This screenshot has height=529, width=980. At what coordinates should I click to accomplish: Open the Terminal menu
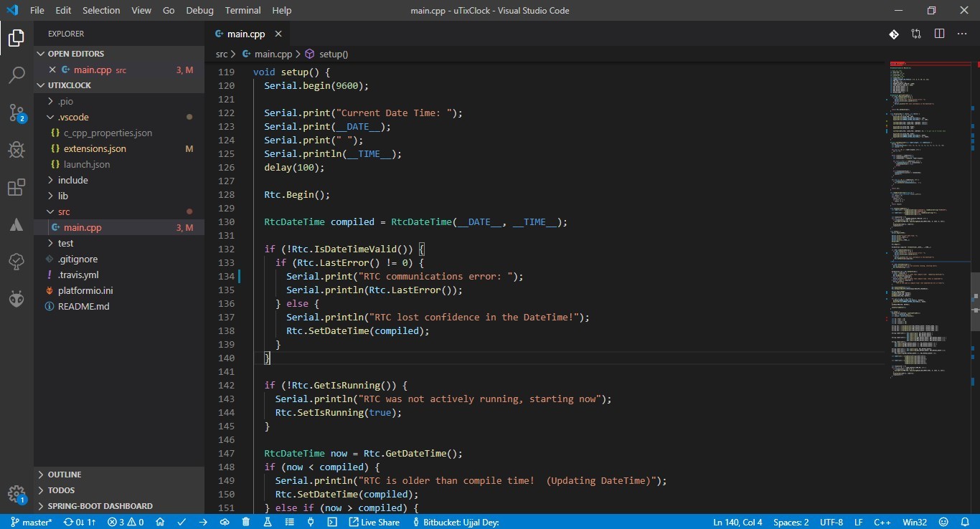[x=242, y=10]
